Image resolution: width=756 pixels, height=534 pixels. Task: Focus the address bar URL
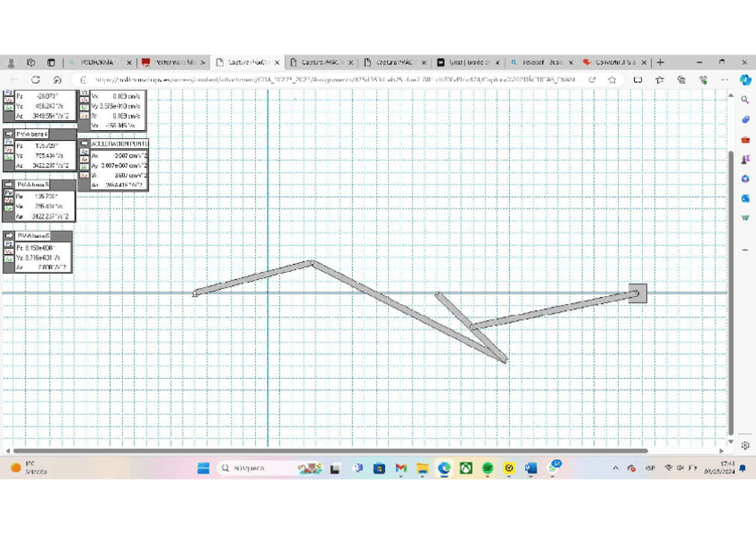(x=335, y=80)
